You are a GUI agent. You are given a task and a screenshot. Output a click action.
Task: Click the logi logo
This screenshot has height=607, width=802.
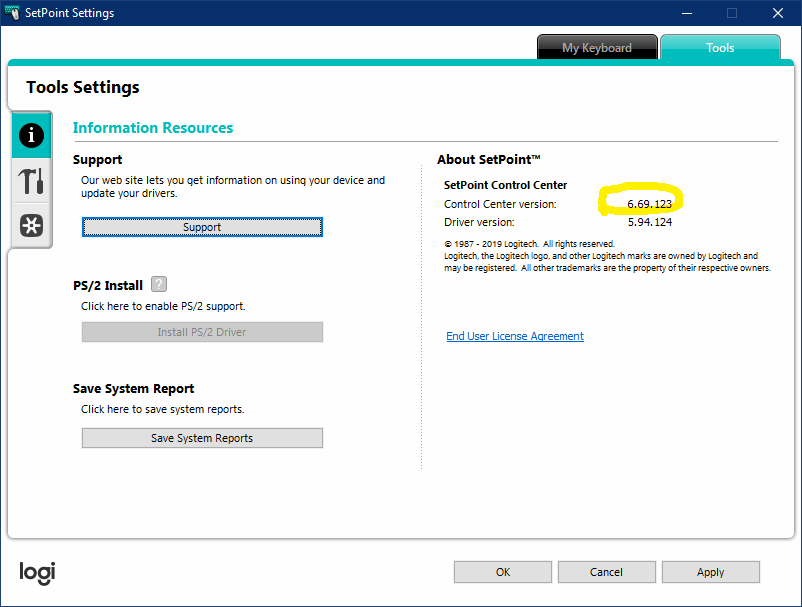click(37, 573)
